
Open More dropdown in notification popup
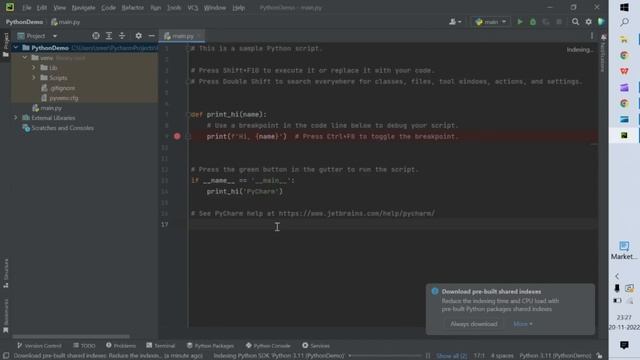(x=522, y=324)
